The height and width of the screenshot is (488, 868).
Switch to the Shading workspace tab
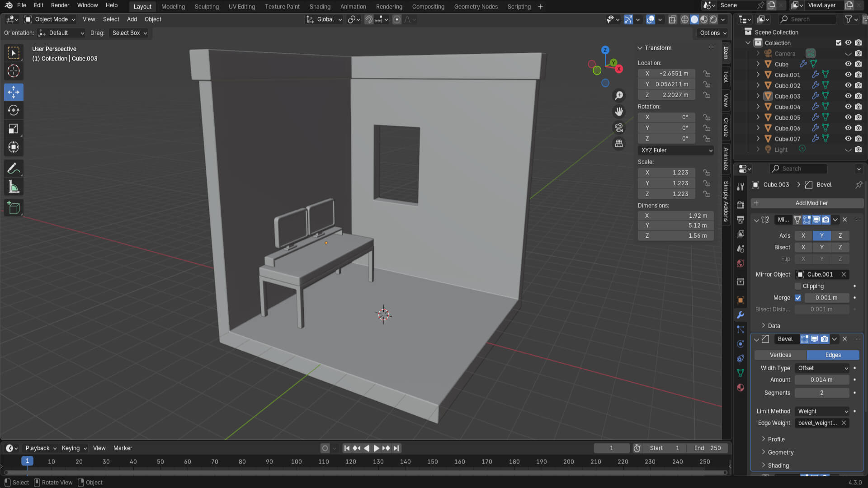(x=320, y=6)
